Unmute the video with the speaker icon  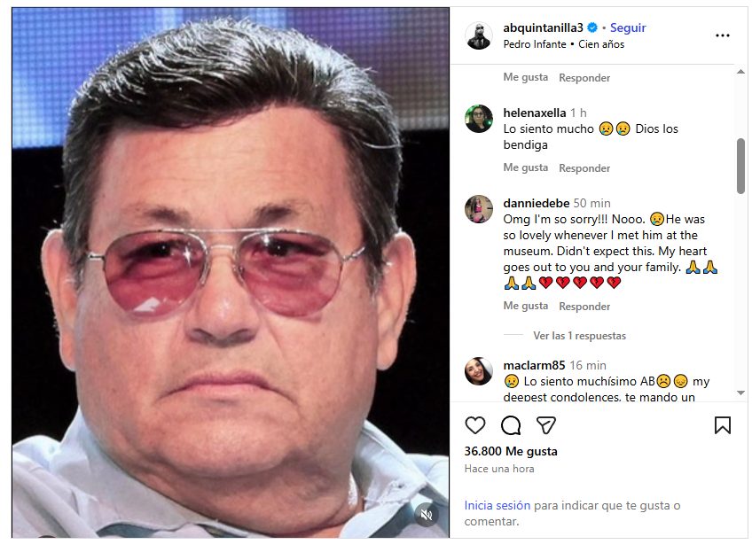(427, 515)
